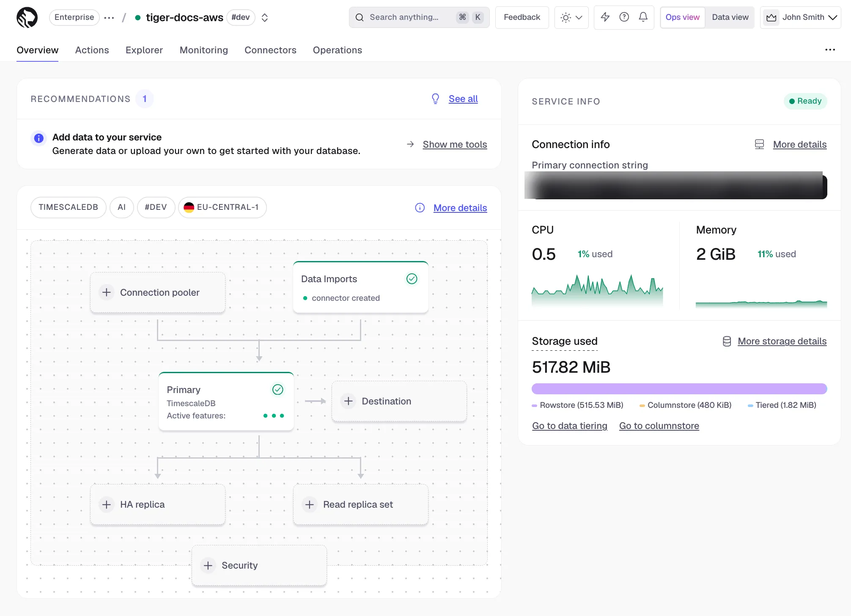Click the search magnifier icon
The height and width of the screenshot is (616, 851).
[x=360, y=17]
